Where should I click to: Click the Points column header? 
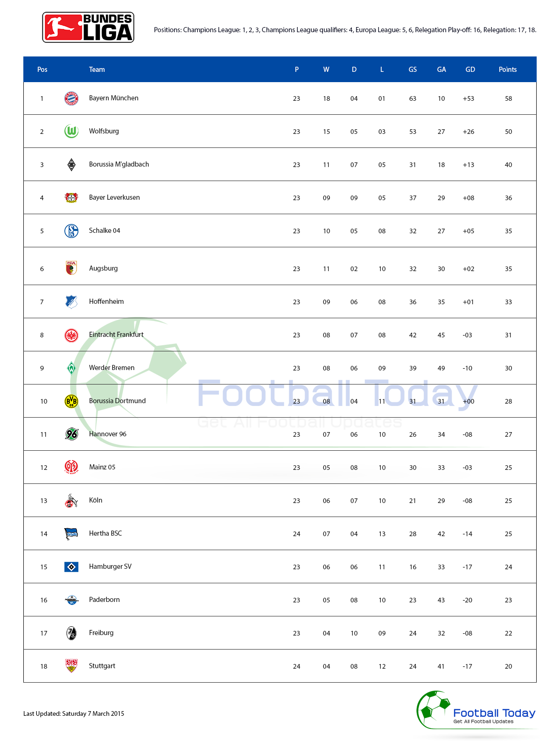[507, 70]
